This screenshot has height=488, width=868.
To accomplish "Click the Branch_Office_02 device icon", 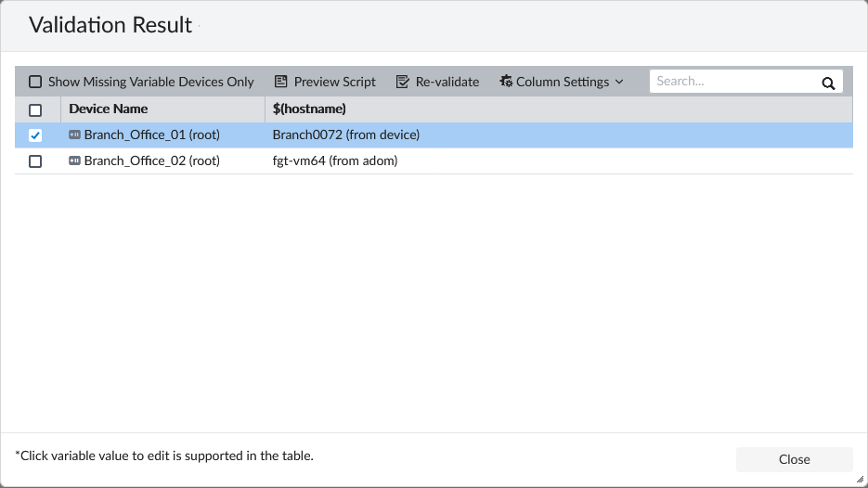I will [x=74, y=161].
